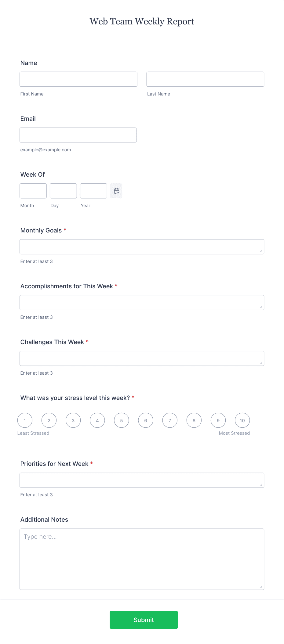
Task: Click the Additional Notes text area
Action: pyautogui.click(x=142, y=559)
